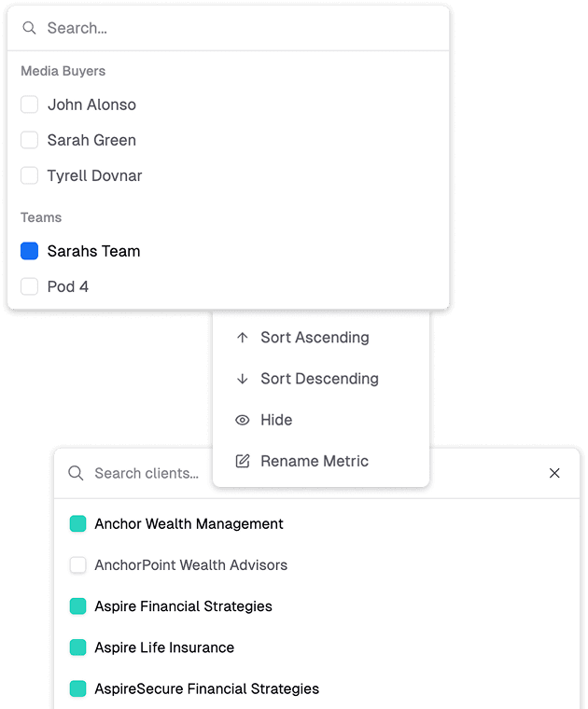Deselect Anchor Wealth Management client
The image size is (588, 709).
[78, 524]
